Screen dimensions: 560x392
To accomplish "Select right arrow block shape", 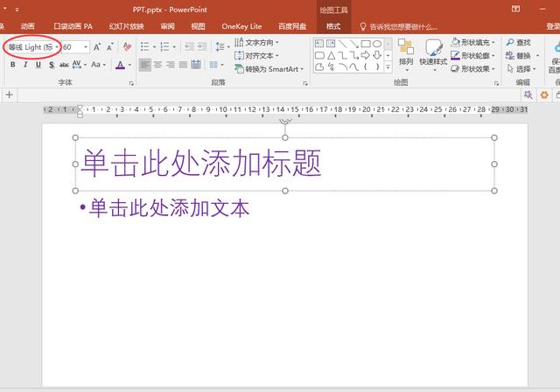I will click(366, 55).
